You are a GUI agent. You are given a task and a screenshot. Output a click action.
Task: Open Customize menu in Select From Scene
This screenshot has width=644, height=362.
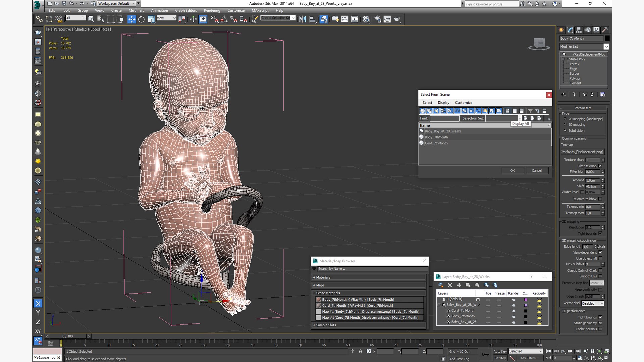(464, 103)
